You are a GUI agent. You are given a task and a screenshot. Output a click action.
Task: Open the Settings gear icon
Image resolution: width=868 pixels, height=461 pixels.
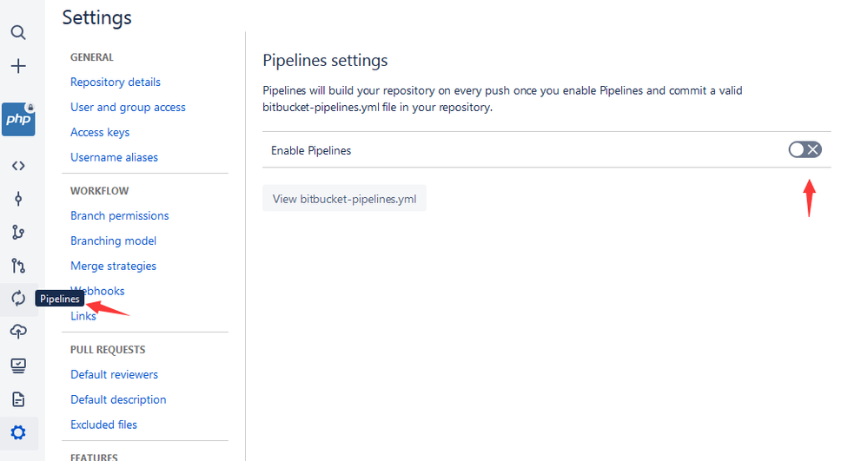pos(18,432)
